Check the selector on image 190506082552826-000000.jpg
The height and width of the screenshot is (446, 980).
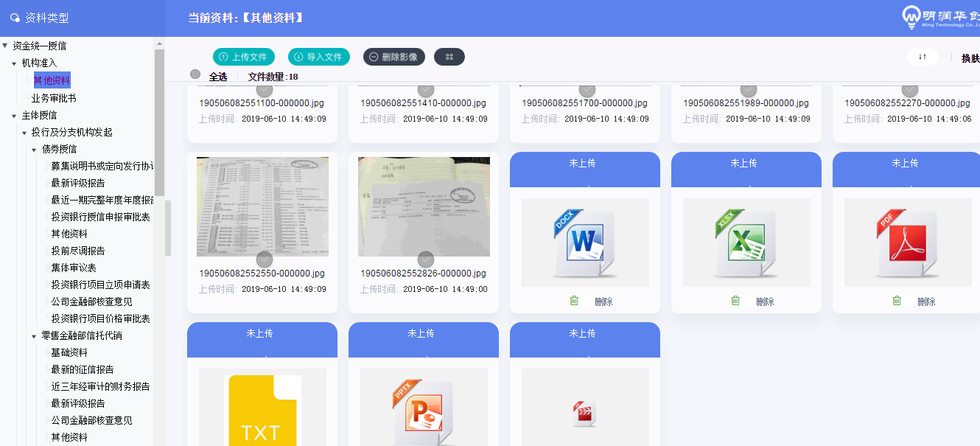click(x=425, y=259)
